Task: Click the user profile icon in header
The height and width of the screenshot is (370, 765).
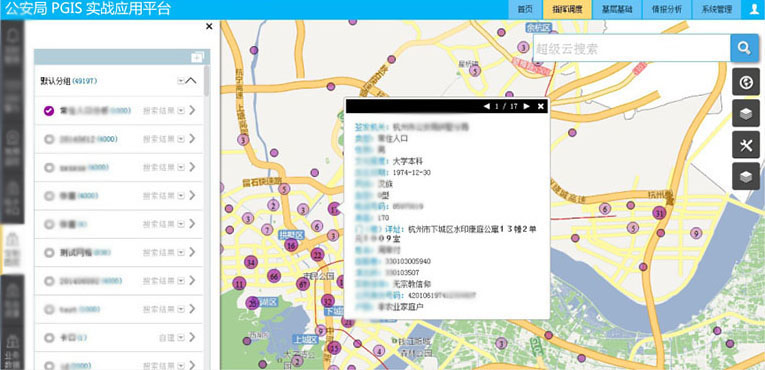Action: pos(753,10)
